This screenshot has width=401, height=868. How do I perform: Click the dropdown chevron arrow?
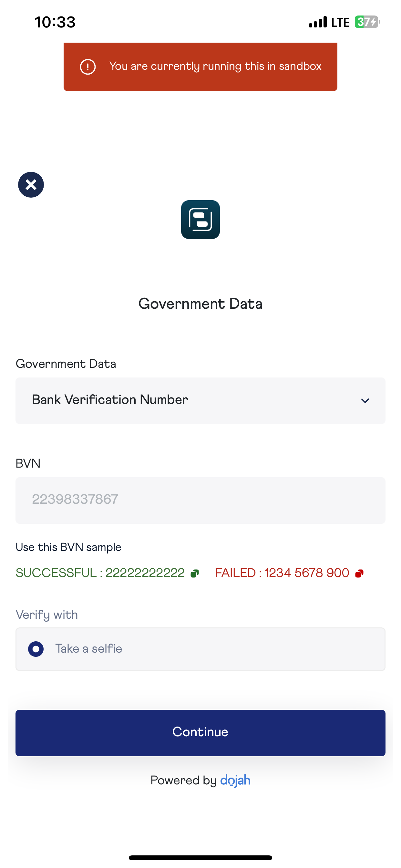pos(365,401)
